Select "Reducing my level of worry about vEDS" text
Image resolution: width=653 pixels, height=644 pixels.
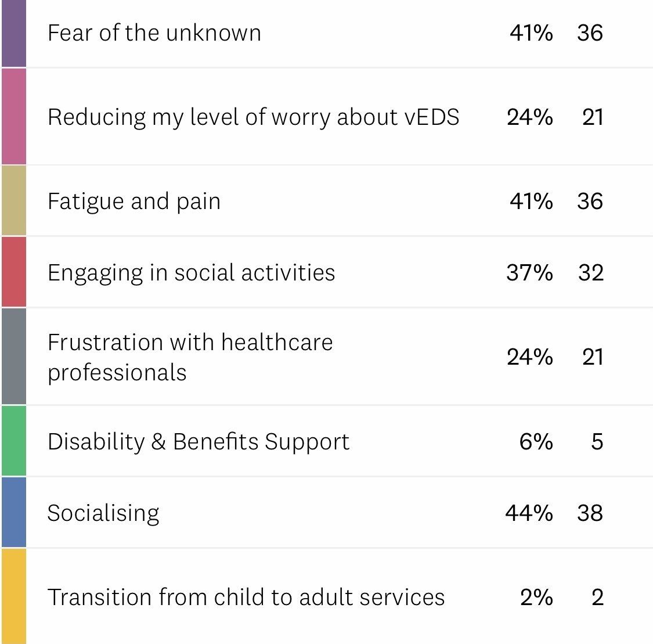click(253, 117)
